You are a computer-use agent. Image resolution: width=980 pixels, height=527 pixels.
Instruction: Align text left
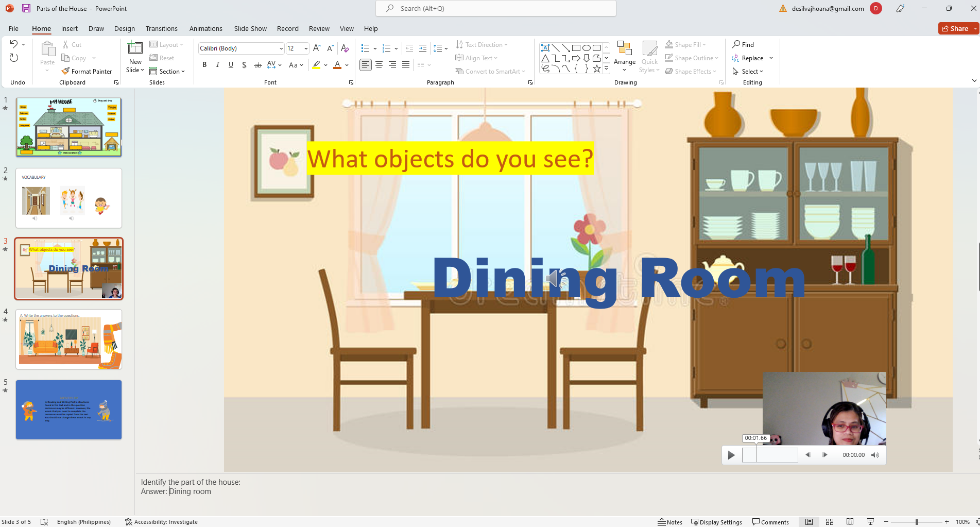[x=366, y=64]
